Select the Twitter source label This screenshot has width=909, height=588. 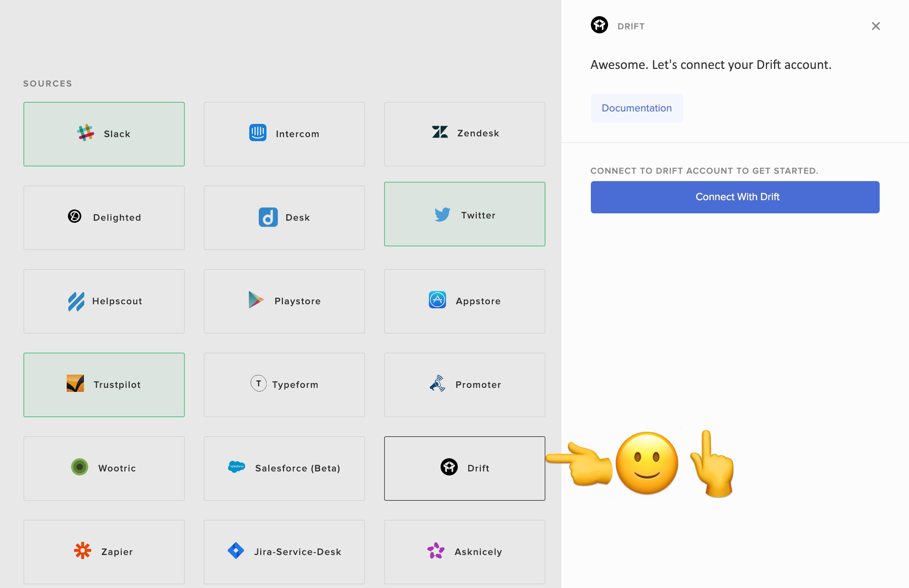[478, 215]
